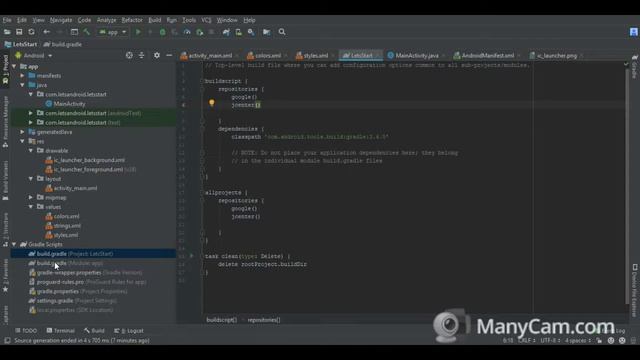Click Attach debugger to process icon
Image resolution: width=640 pixels, height=360 pixels.
coord(200,32)
